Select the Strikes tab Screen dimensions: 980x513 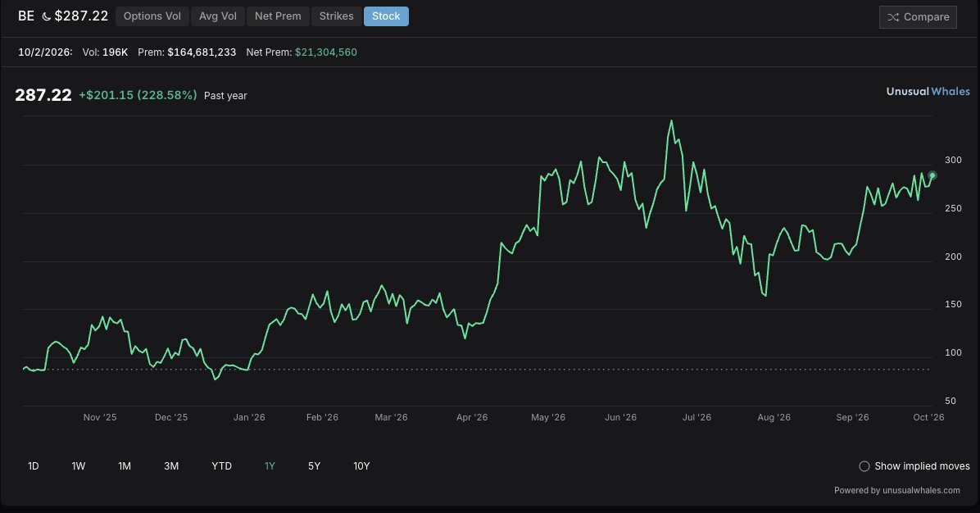(x=336, y=16)
